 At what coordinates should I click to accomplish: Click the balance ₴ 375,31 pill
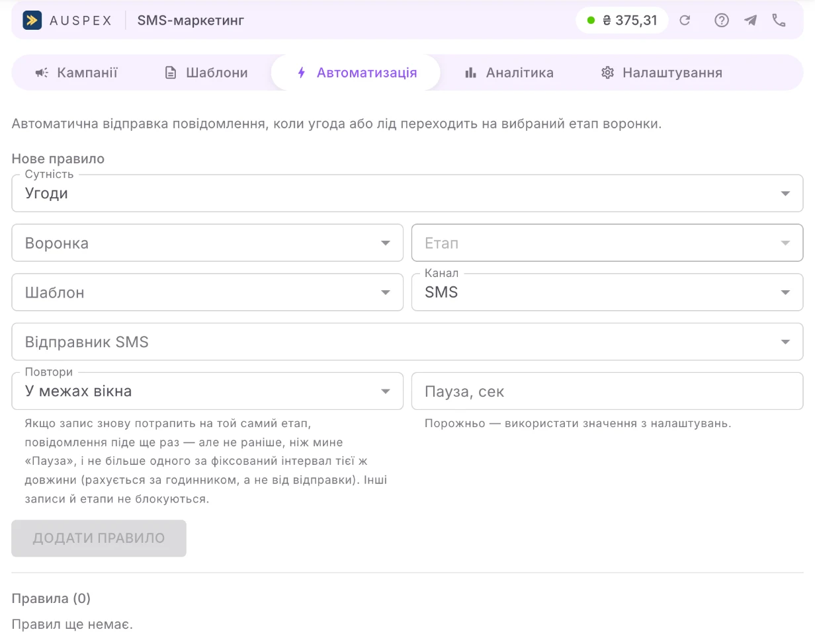622,20
